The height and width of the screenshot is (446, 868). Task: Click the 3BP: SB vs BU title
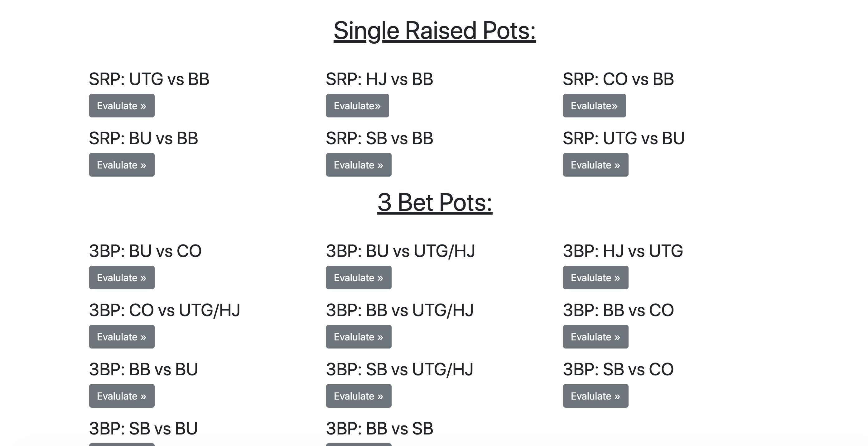pyautogui.click(x=143, y=429)
